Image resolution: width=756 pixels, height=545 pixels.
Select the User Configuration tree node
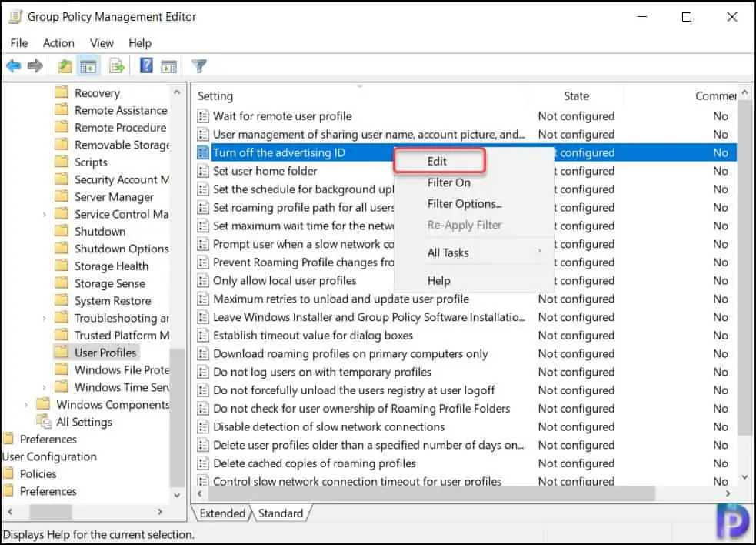tap(49, 456)
